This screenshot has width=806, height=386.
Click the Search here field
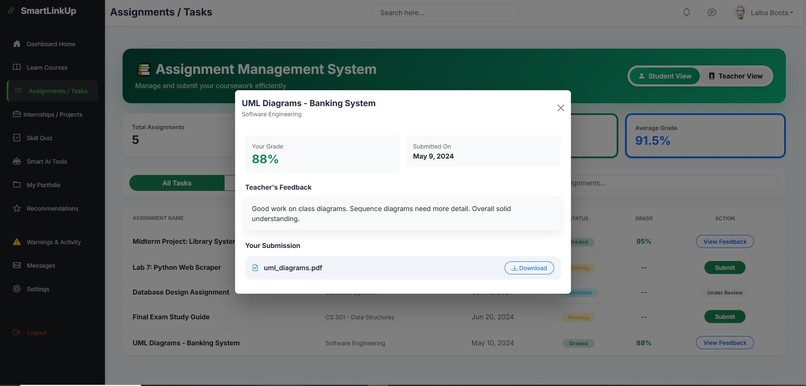[x=445, y=12]
